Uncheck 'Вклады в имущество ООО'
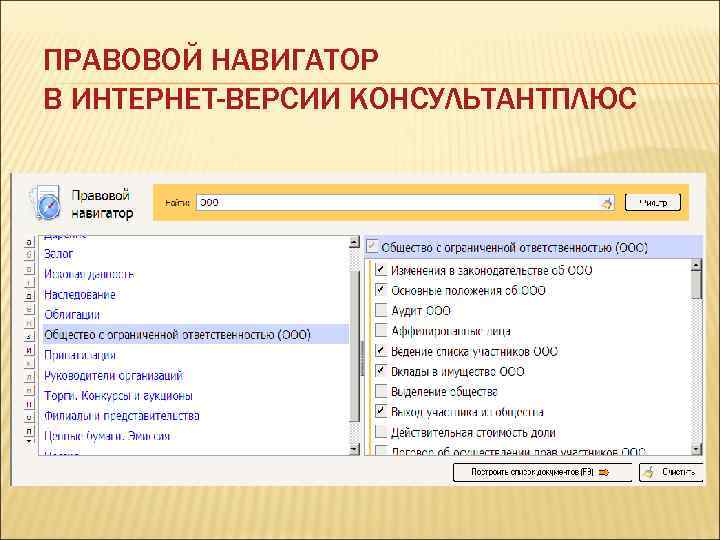720x540 pixels. tap(381, 371)
